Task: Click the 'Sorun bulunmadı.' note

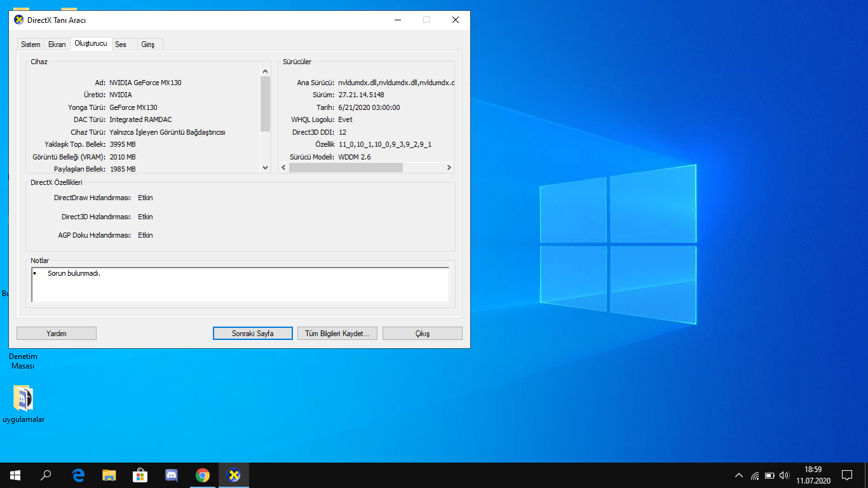Action: pyautogui.click(x=74, y=273)
